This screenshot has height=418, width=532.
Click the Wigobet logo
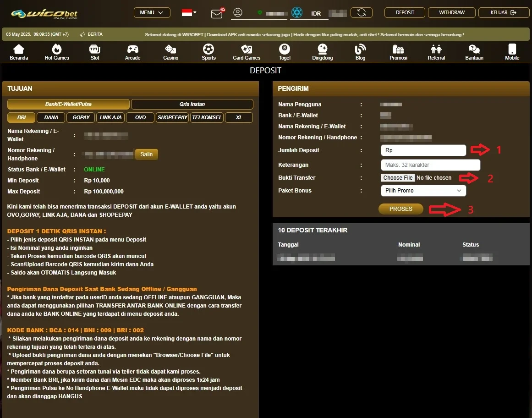click(x=44, y=14)
